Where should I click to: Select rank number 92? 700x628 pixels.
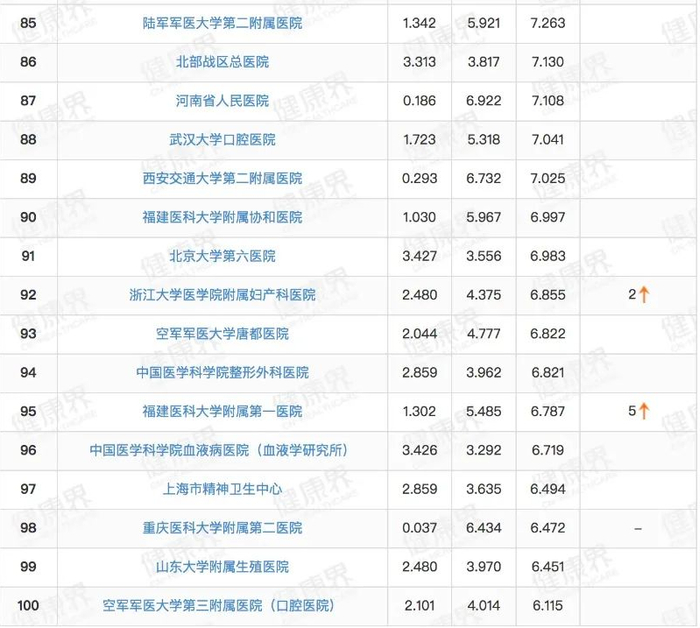coord(28,295)
